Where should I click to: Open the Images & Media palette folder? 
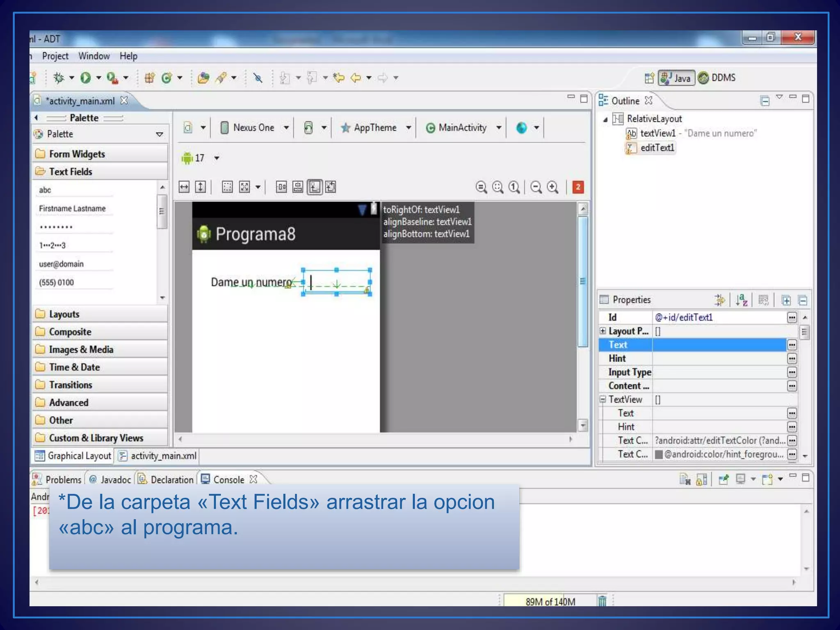tap(100, 349)
